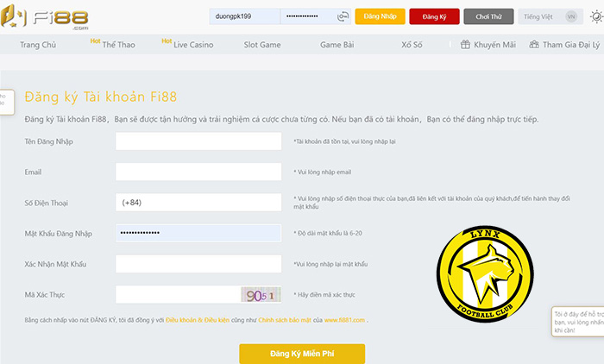This screenshot has height=364, width=604.
Task: Focus the Số Điện Thoại phone input
Action: (x=198, y=202)
